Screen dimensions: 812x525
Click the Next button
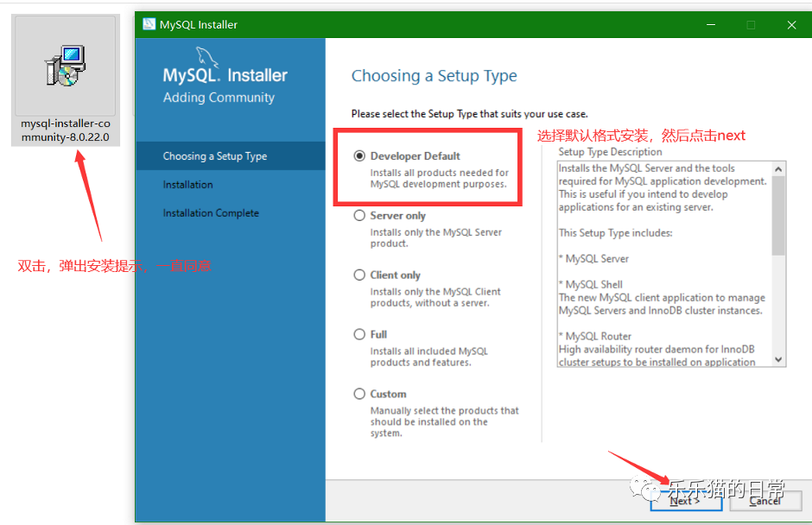click(x=686, y=501)
